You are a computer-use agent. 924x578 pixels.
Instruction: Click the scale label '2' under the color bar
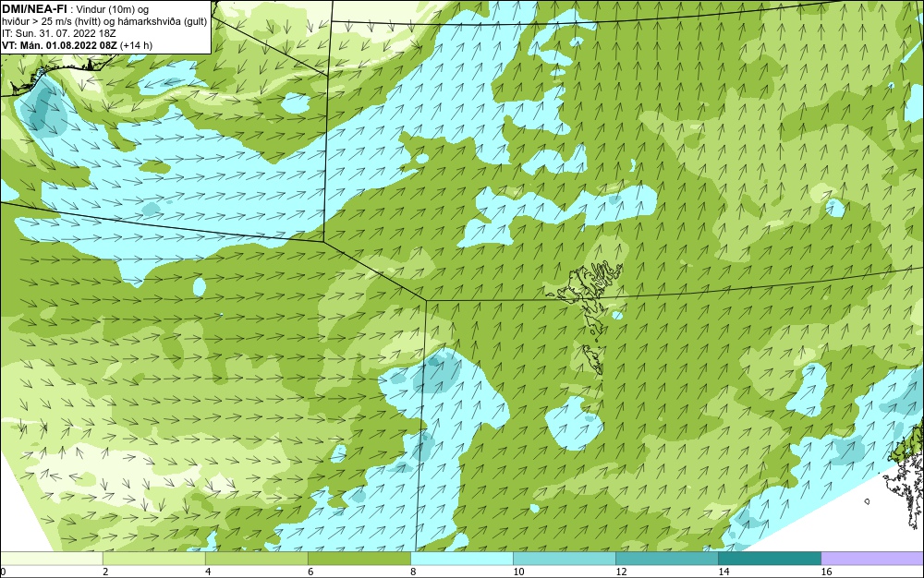(x=105, y=572)
